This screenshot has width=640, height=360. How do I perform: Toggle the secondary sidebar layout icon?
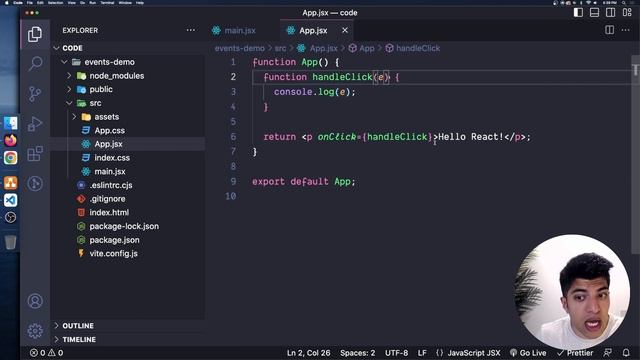pyautogui.click(x=611, y=13)
